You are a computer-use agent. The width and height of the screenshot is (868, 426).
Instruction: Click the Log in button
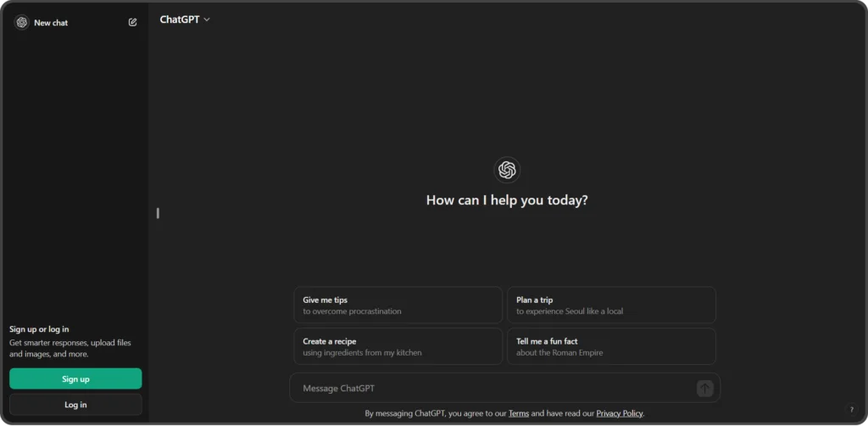point(75,405)
